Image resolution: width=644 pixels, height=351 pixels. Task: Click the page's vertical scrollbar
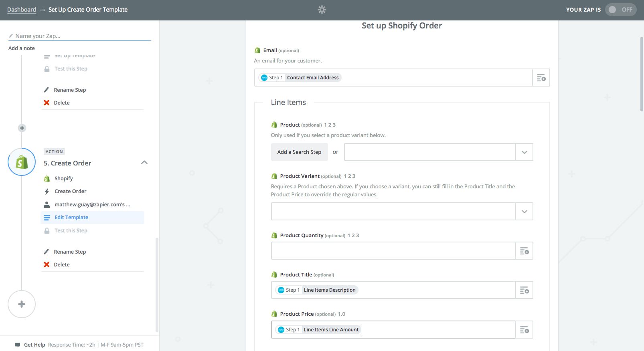[641, 74]
